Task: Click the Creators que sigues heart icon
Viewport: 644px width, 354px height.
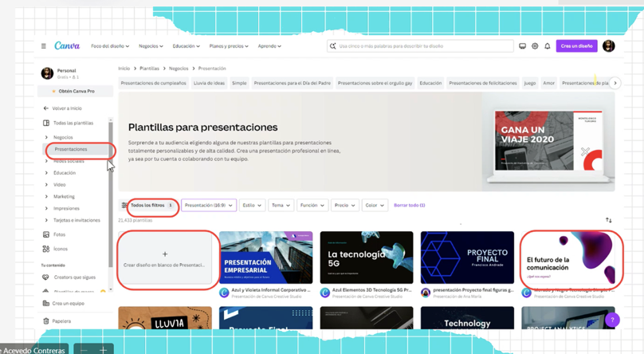Action: [45, 277]
